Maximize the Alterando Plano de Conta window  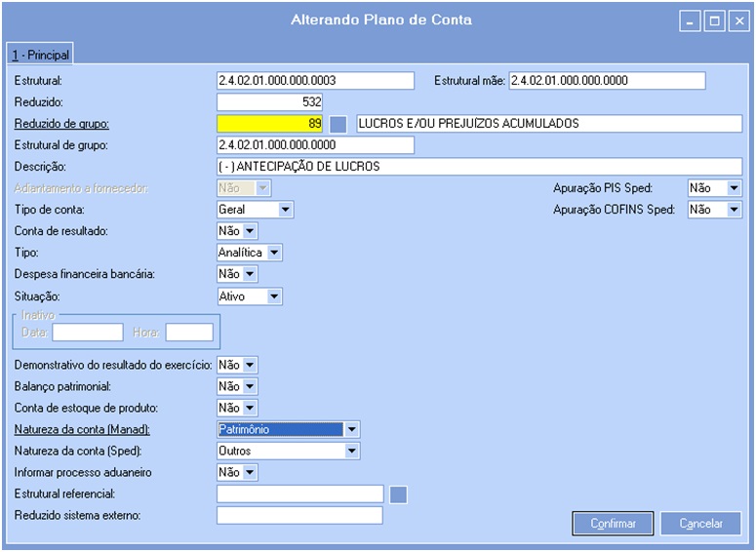[x=714, y=20]
